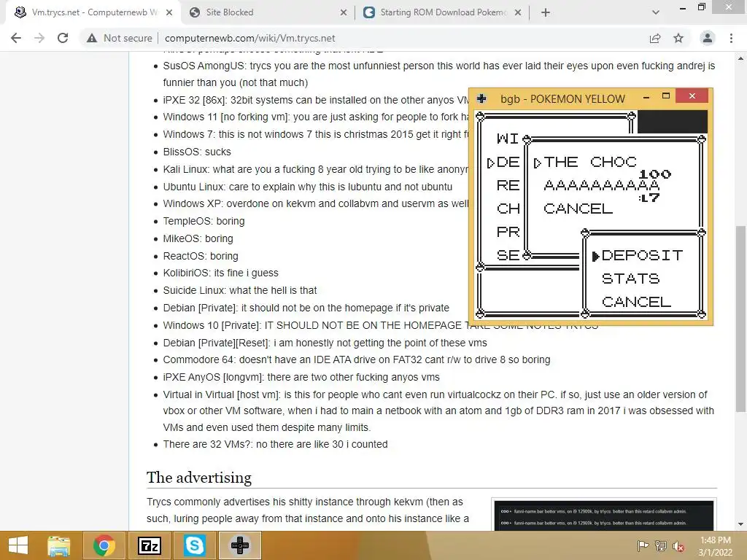Click the 'Commodore 64' list item
Viewport: 747px width, 560px height.
[x=356, y=359]
